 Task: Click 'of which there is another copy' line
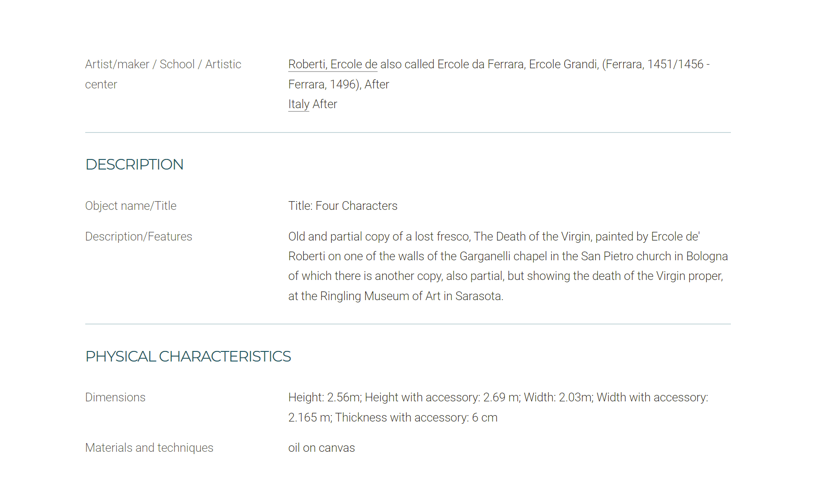click(x=505, y=276)
